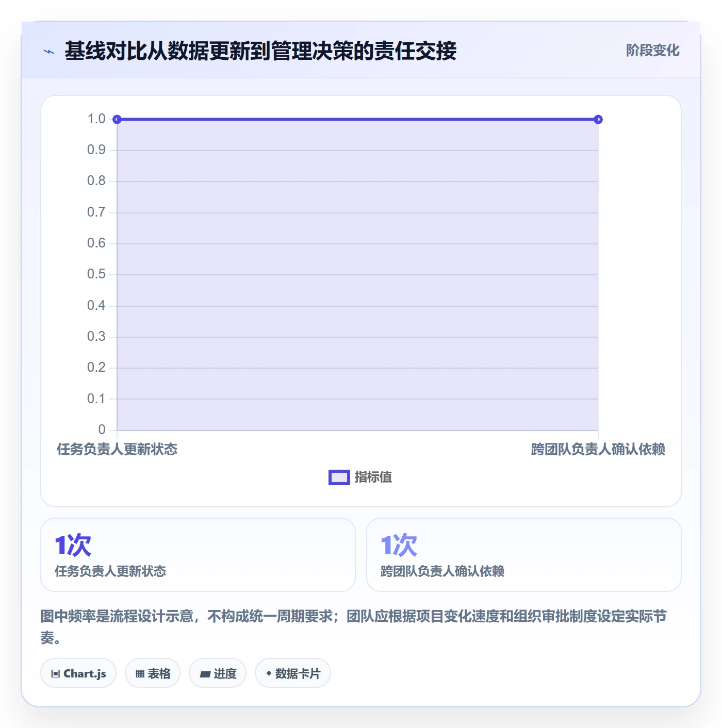
Task: Click the lightning icon beside the title
Action: click(49, 52)
